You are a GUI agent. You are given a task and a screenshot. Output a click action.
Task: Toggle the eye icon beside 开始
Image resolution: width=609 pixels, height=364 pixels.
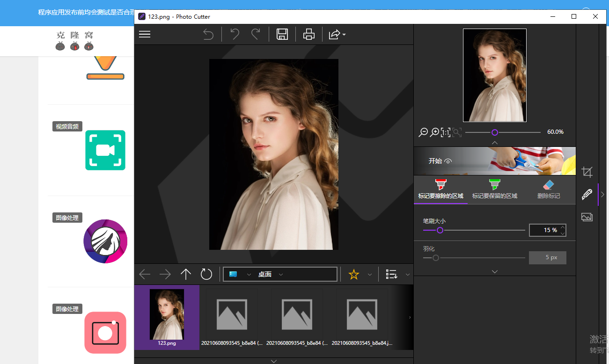(x=448, y=161)
